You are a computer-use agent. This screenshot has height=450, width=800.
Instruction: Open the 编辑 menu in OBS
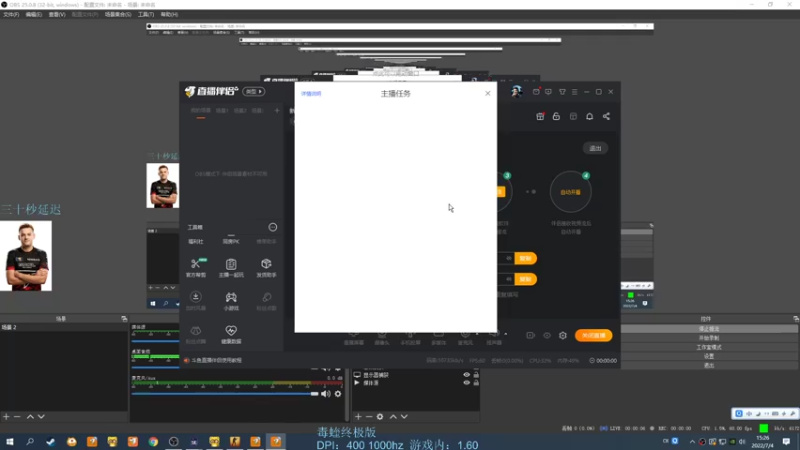coord(33,14)
